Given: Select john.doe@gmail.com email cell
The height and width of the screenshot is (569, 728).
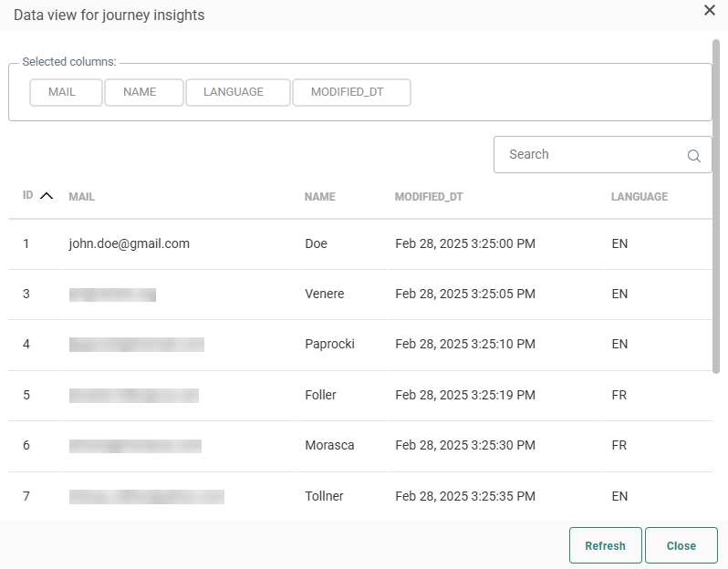Looking at the screenshot, I should coord(129,243).
